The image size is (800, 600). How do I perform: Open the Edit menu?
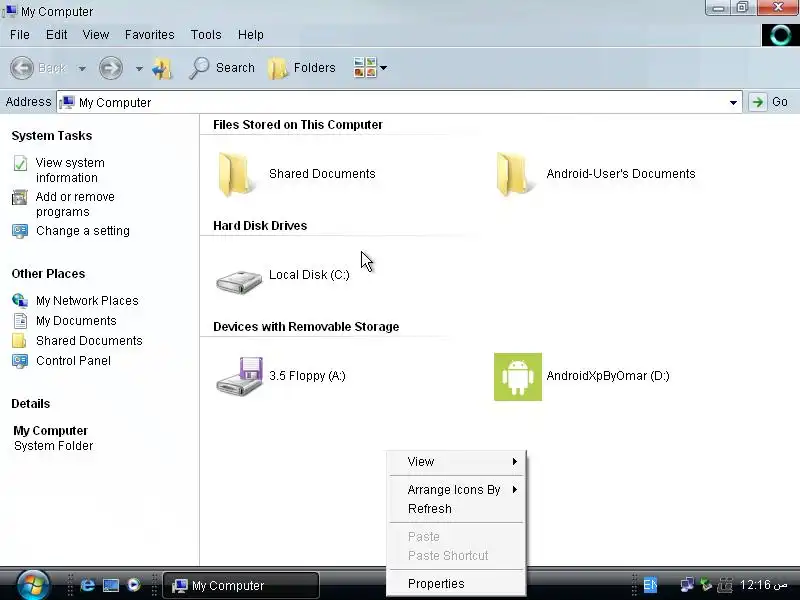[57, 35]
